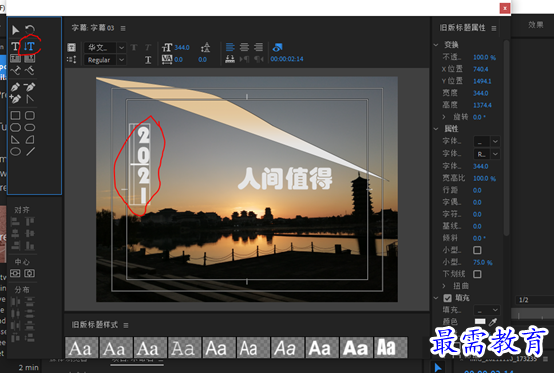Open 旧版标题样式 panel menu
The width and height of the screenshot is (554, 373).
(x=126, y=325)
